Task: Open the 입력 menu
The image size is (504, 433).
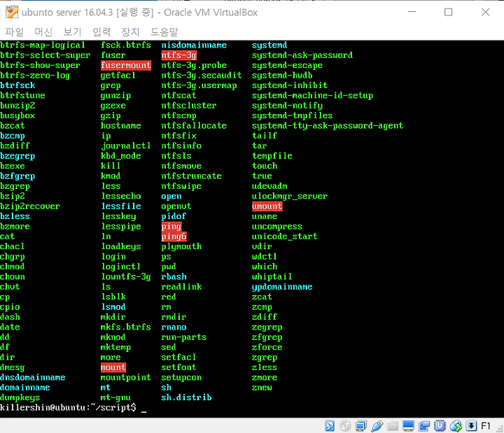Action: click(x=101, y=31)
